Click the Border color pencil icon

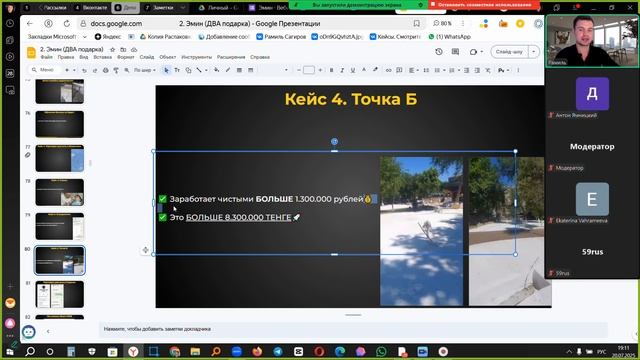[228, 70]
